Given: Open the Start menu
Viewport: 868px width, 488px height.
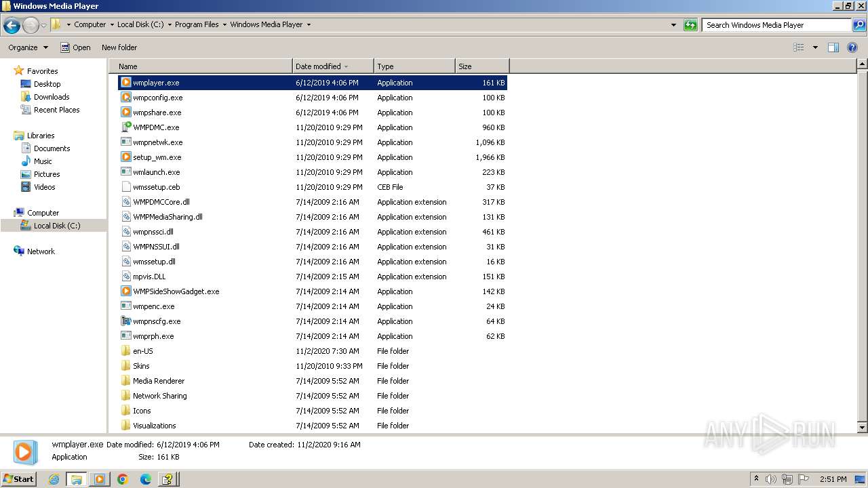Looking at the screenshot, I should click(19, 479).
